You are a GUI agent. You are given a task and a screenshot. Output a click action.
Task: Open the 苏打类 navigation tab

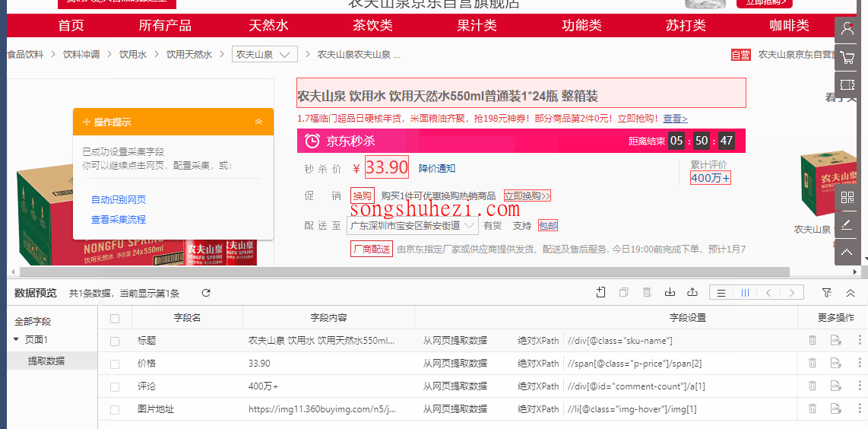(686, 26)
